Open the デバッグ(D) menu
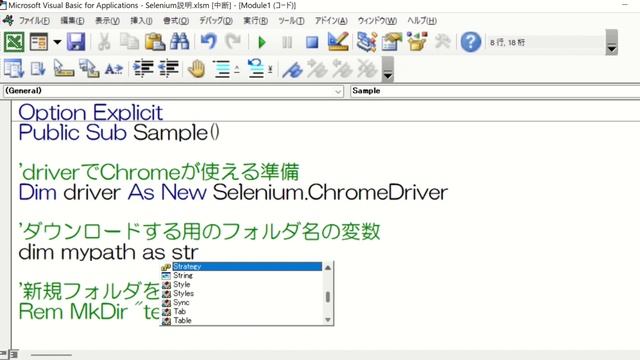 216,20
